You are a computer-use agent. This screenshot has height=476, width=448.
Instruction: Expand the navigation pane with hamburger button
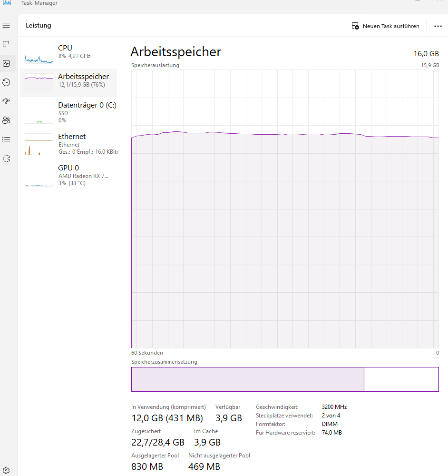point(6,25)
